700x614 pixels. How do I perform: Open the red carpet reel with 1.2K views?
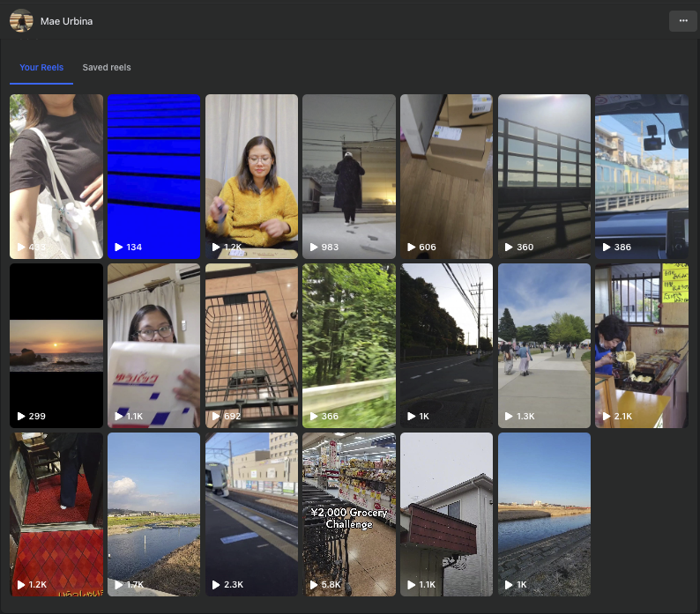coord(56,514)
